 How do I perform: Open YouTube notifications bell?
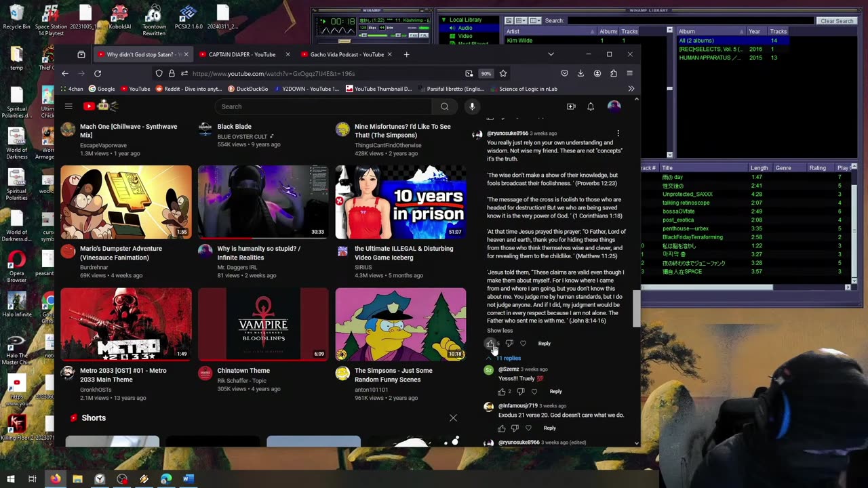tap(591, 106)
